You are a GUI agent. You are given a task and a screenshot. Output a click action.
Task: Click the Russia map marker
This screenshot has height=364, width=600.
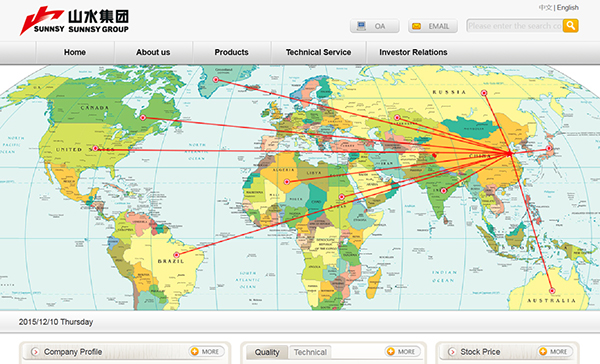point(484,93)
